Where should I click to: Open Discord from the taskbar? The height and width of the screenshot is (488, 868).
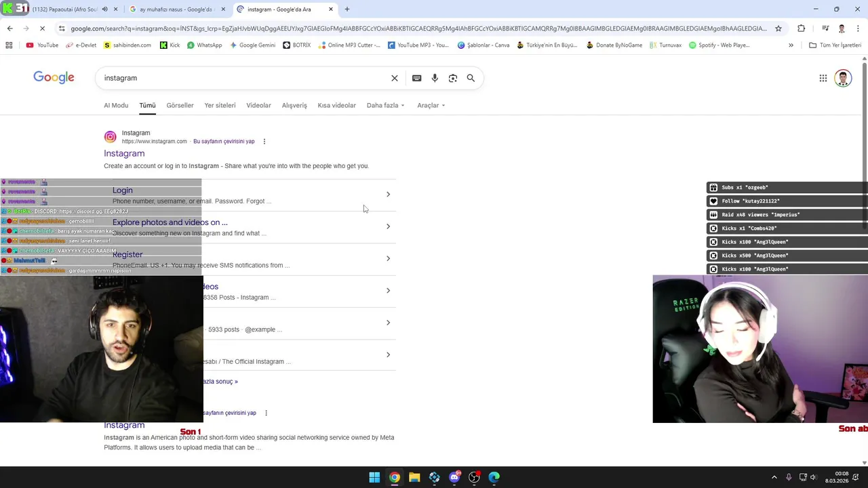click(454, 477)
